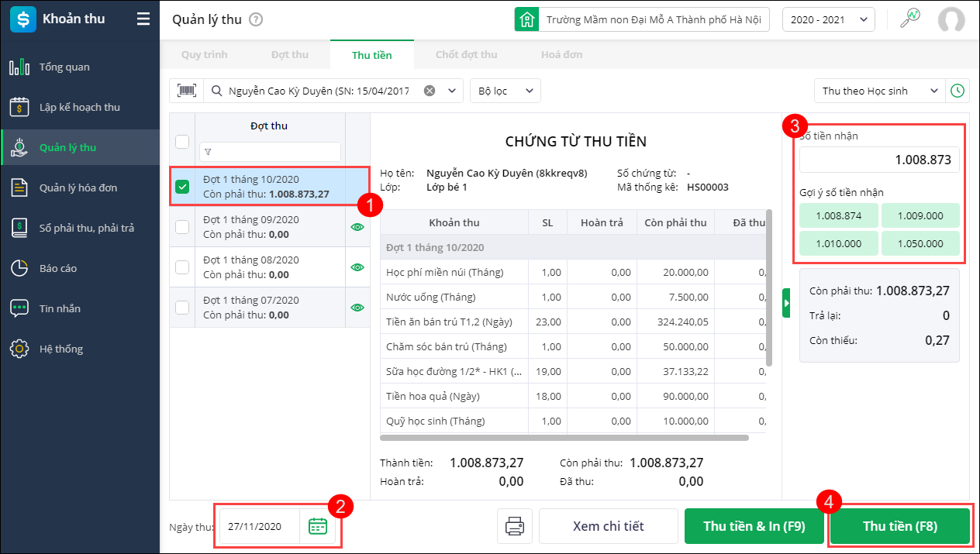
Task: Open the hamburger sidebar menu
Action: pyautogui.click(x=143, y=19)
